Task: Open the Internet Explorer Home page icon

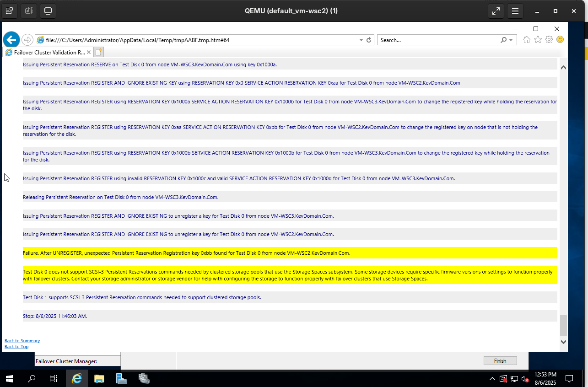Action: pos(526,40)
